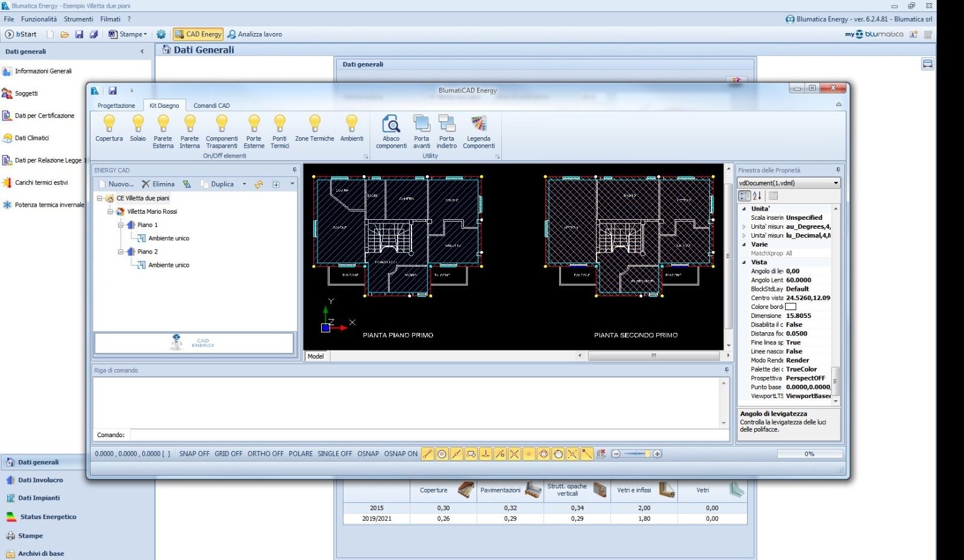Click Elimina in Energy CAD panel
964x560 pixels.
pyautogui.click(x=158, y=184)
